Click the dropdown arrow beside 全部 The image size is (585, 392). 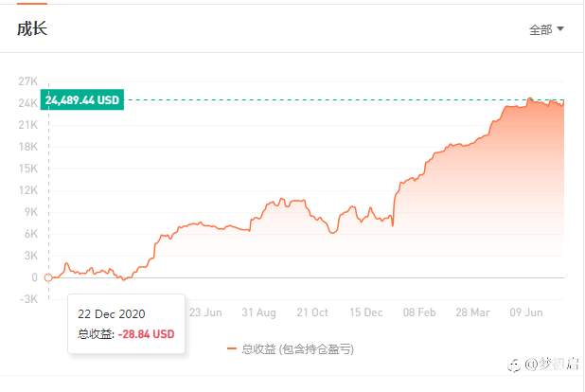point(560,28)
